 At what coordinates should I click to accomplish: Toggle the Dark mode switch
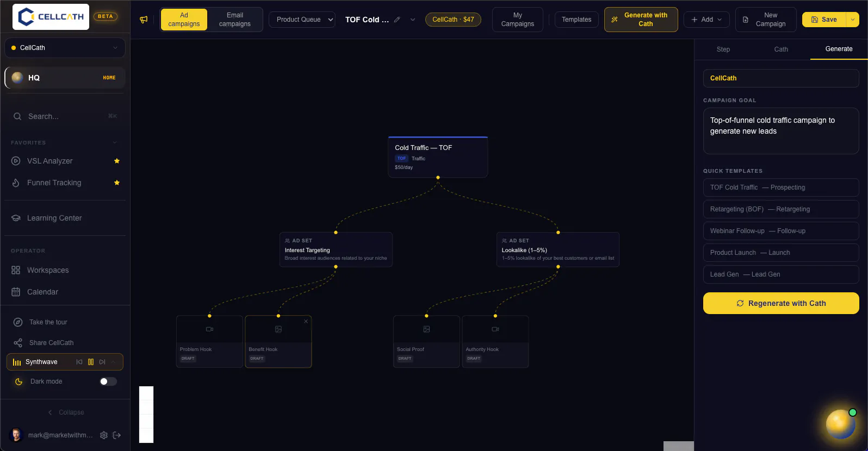pyautogui.click(x=108, y=381)
